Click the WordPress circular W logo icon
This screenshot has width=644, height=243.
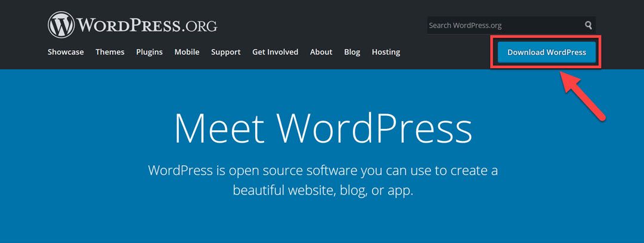(61, 24)
